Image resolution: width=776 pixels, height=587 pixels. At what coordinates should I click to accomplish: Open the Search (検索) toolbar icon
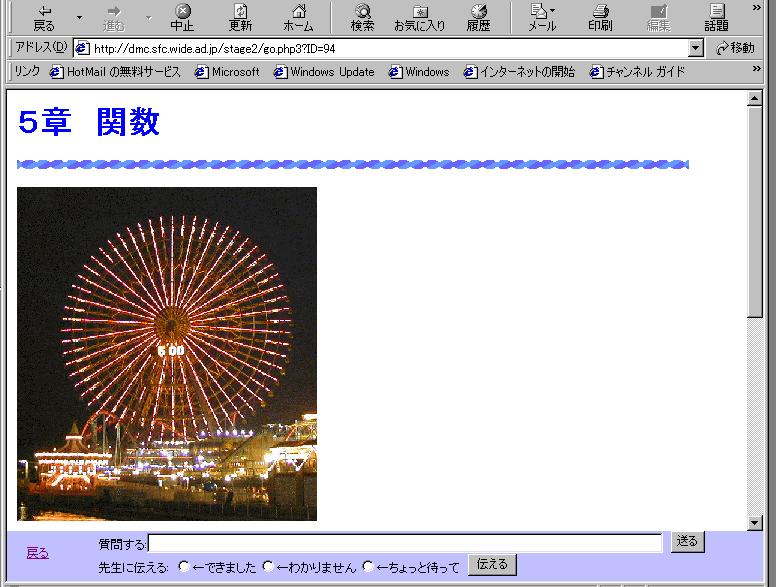coord(363,18)
